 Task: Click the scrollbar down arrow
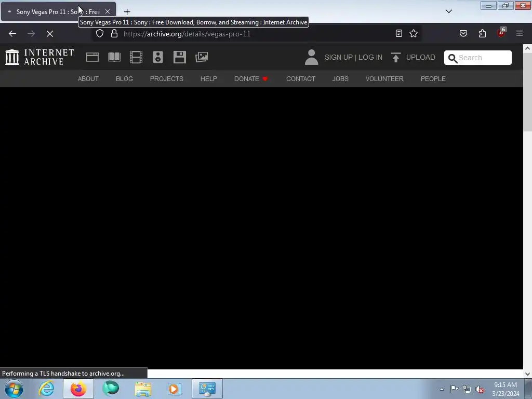click(527, 374)
